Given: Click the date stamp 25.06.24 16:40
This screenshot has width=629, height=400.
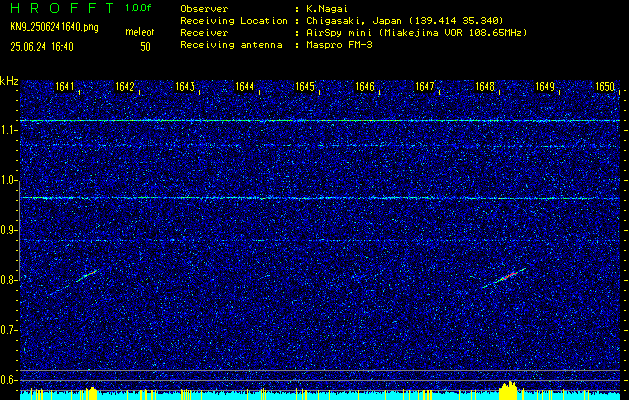Looking at the screenshot, I should (42, 47).
